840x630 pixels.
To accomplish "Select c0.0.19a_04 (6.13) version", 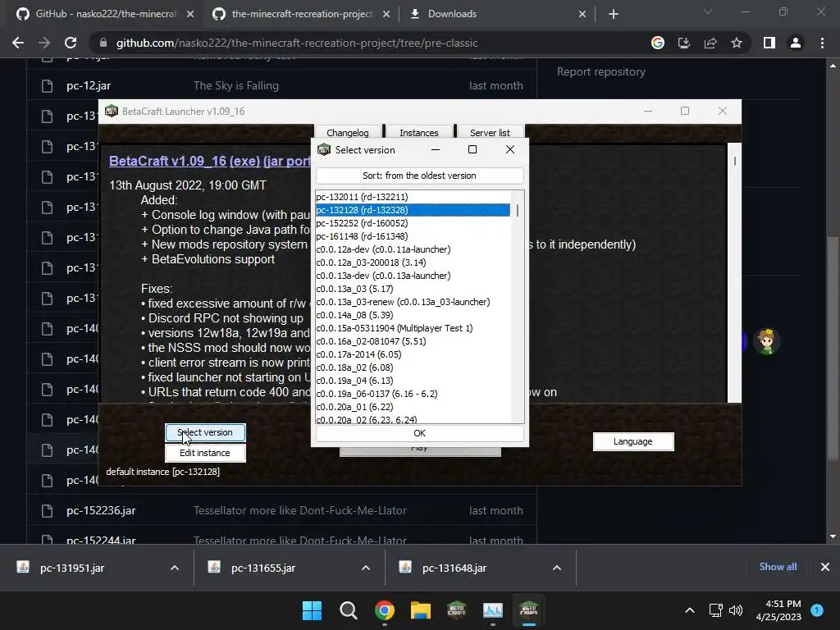I will pos(413,381).
